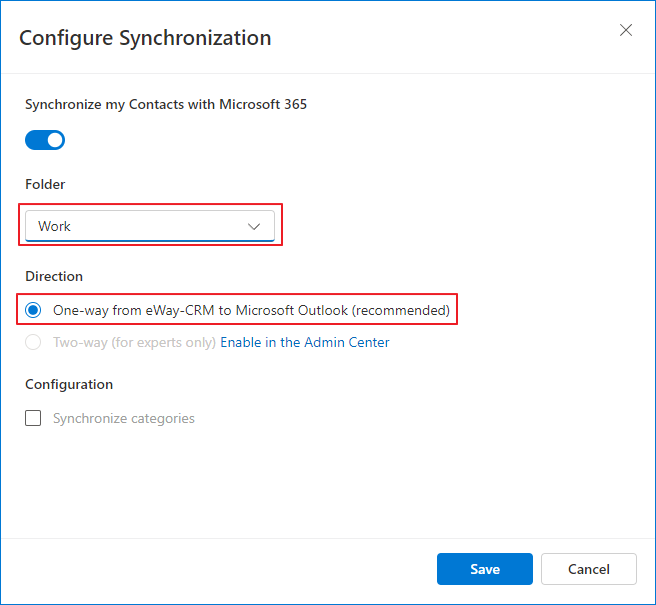Screen dimensions: 656x605
Task: Click the Cancel button
Action: point(589,569)
